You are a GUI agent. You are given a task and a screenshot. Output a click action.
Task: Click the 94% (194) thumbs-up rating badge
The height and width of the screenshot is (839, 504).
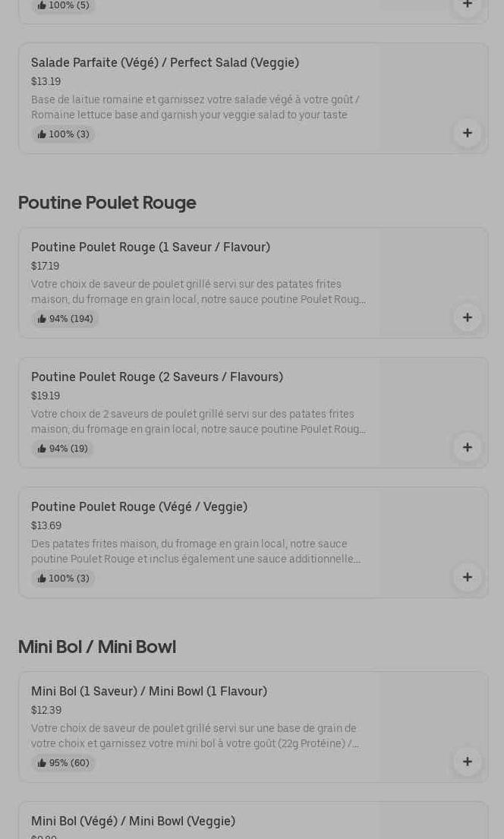tap(65, 319)
